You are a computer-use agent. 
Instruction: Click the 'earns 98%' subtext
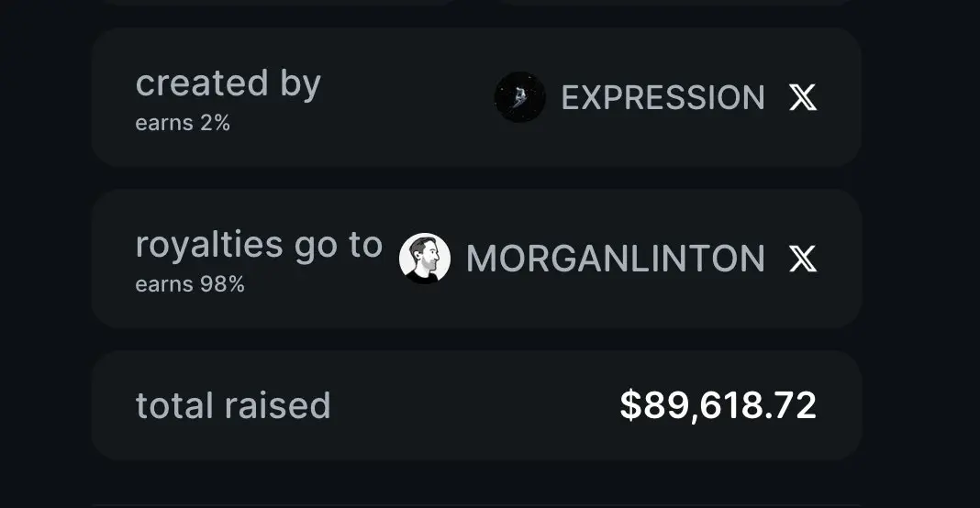click(190, 284)
